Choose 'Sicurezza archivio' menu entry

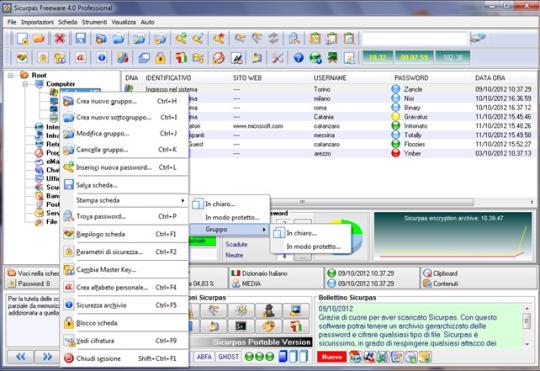point(125,305)
